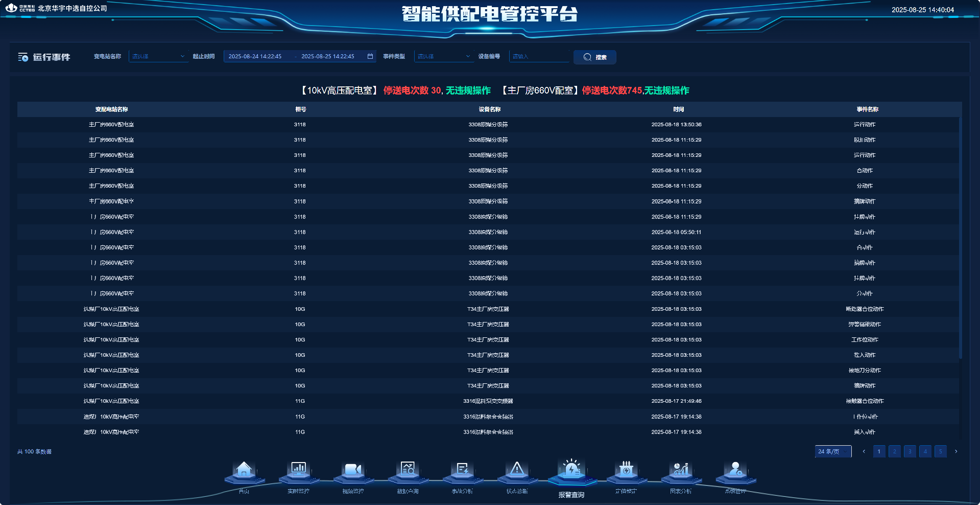Click the calendar icon in date range
This screenshot has width=980, height=505.
[370, 56]
